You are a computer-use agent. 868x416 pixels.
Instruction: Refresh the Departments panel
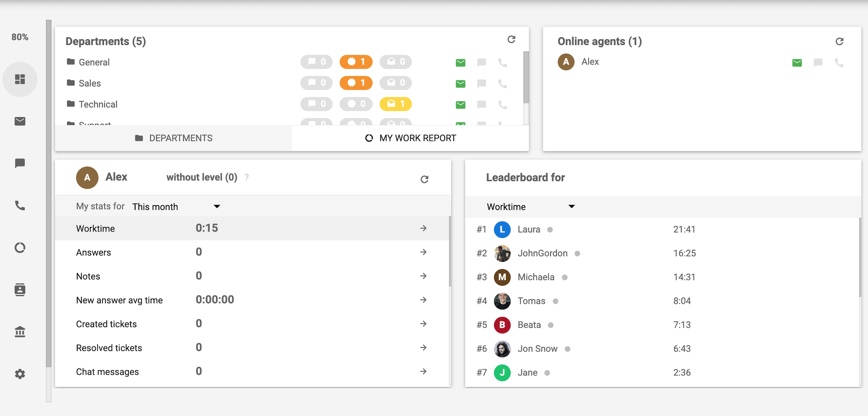(511, 39)
